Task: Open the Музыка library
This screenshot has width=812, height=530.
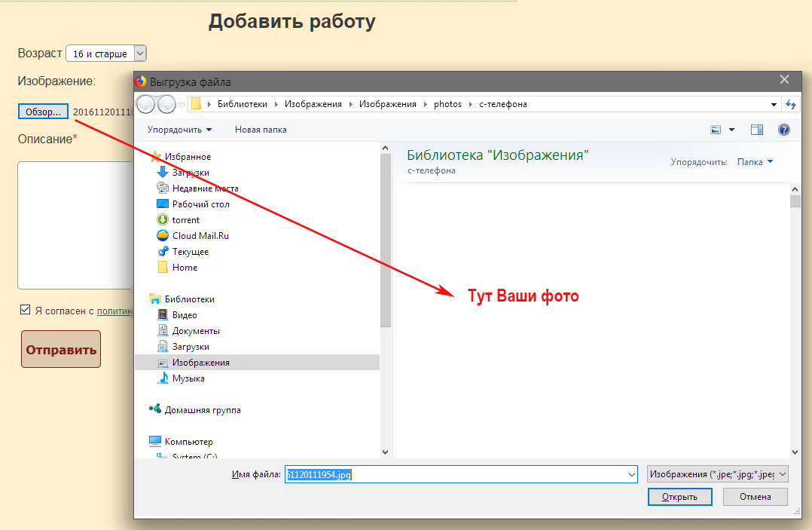Action: coord(188,378)
